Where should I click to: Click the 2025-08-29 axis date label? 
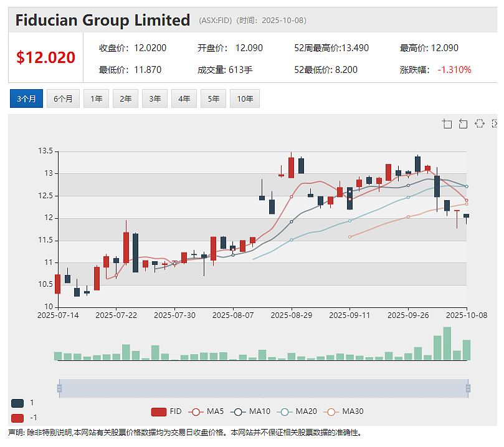pos(292,315)
